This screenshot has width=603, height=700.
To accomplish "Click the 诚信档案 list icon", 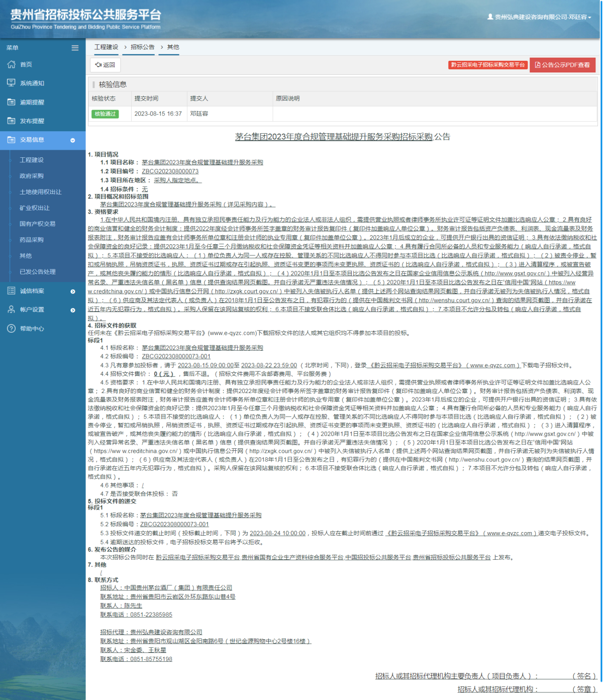I will [x=11, y=290].
